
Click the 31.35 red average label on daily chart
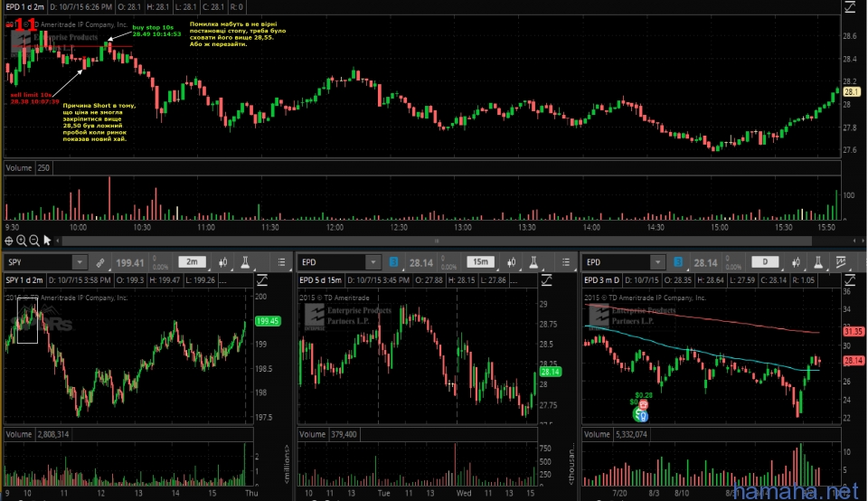click(854, 332)
